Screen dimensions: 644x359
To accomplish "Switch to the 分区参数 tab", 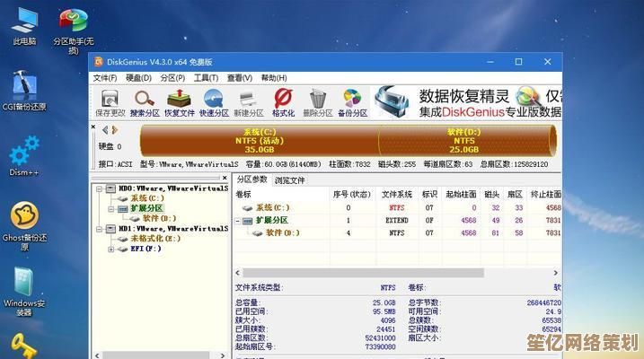I will pyautogui.click(x=251, y=179).
